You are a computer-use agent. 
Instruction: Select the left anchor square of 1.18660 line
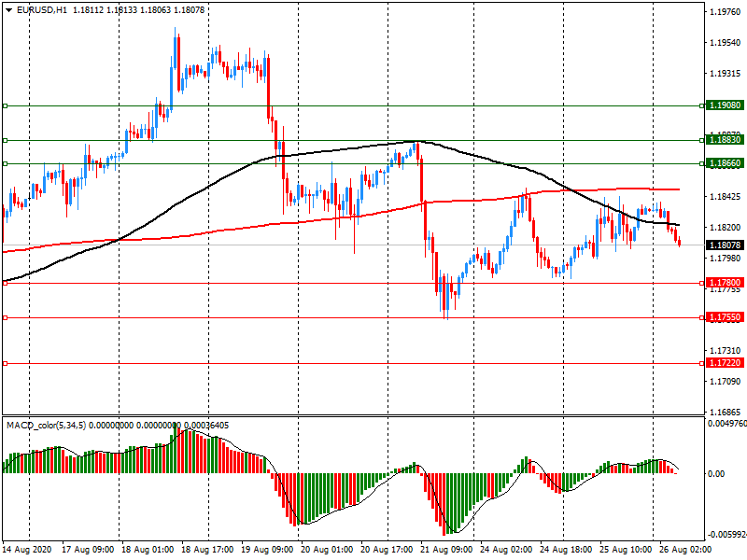click(x=6, y=164)
